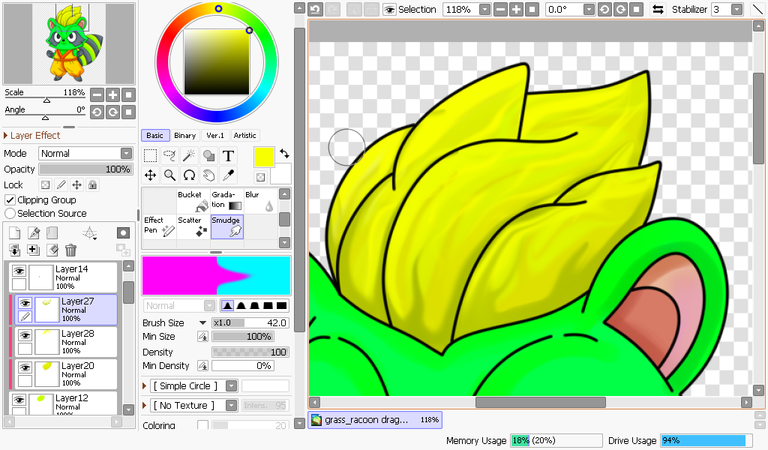Choose the Smudge tool
The width and height of the screenshot is (768, 450).
(x=227, y=227)
